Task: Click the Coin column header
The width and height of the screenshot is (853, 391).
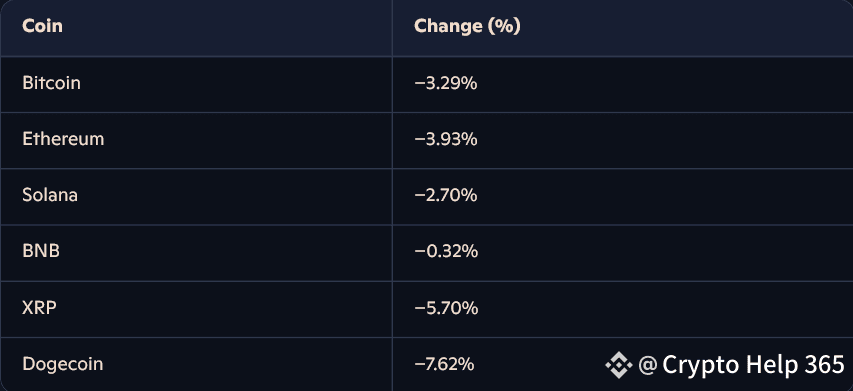Action: [x=42, y=26]
